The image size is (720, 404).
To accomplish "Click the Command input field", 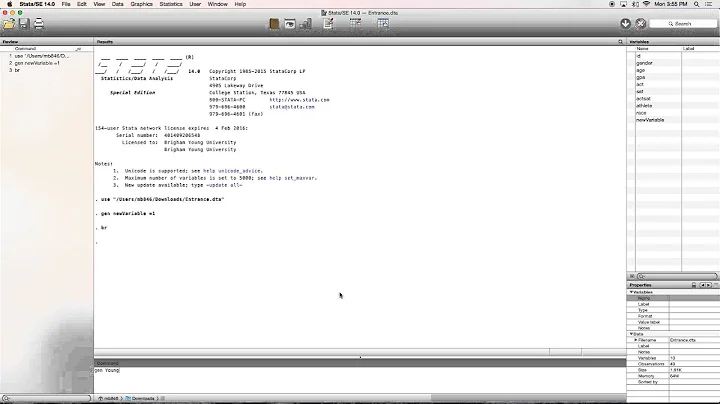I will [x=360, y=379].
